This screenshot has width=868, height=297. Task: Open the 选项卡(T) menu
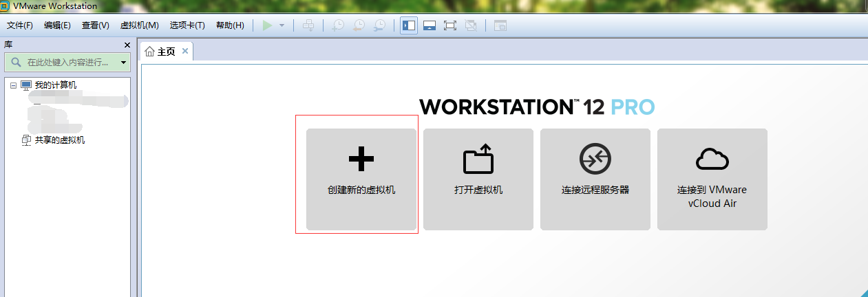(187, 25)
